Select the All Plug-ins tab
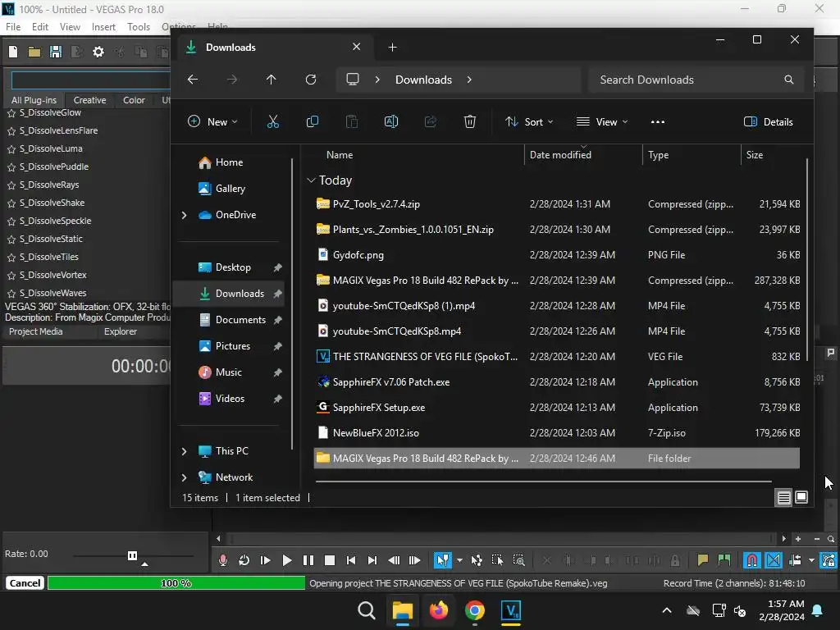 [34, 100]
